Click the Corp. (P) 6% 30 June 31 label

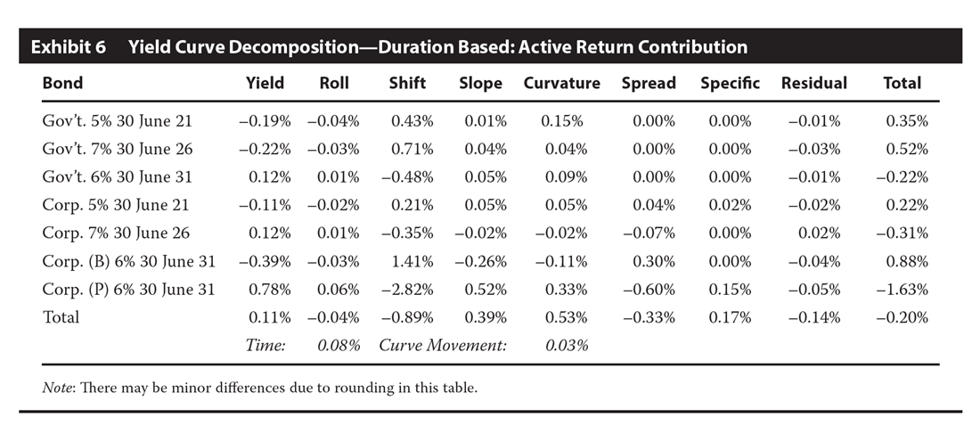(x=128, y=289)
